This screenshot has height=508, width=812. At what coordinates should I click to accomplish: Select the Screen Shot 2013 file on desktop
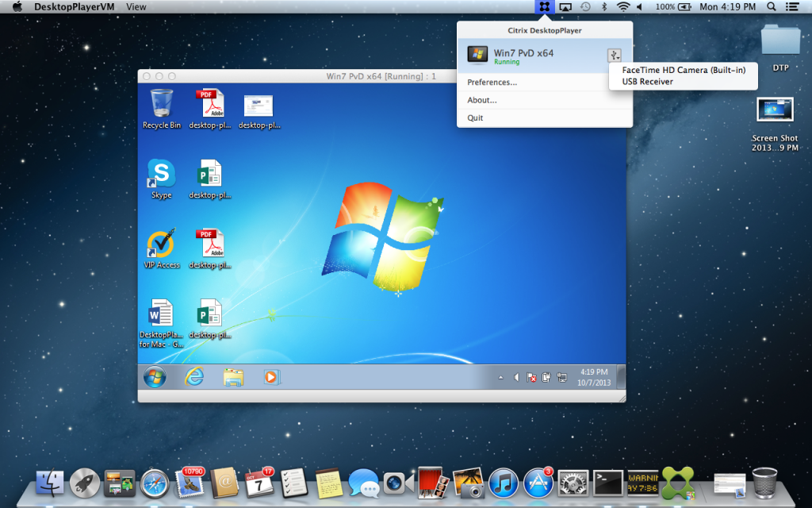click(775, 125)
